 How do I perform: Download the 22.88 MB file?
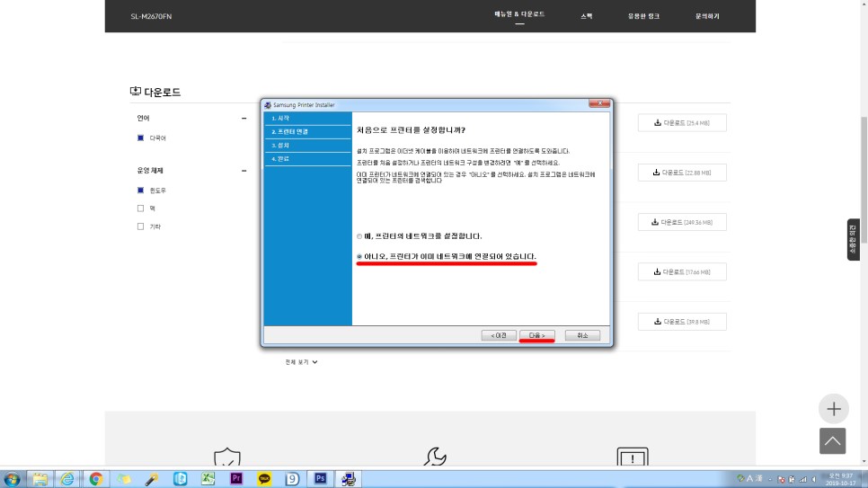(x=682, y=173)
